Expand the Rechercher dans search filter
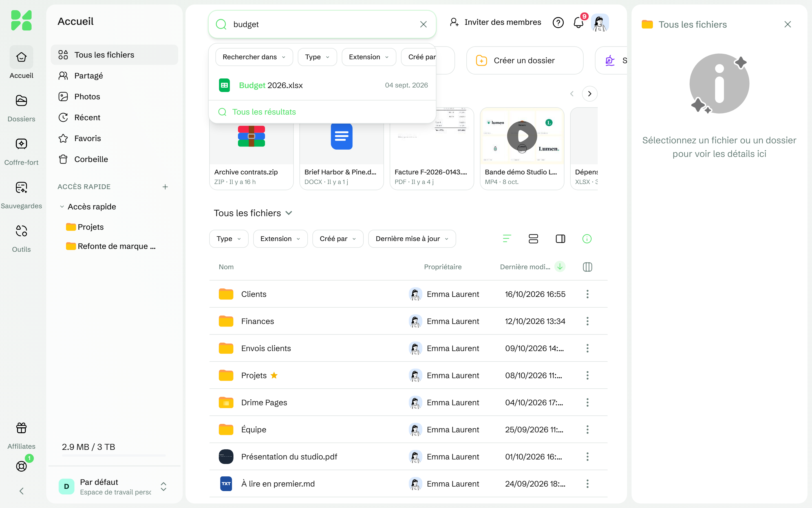 [x=254, y=57]
